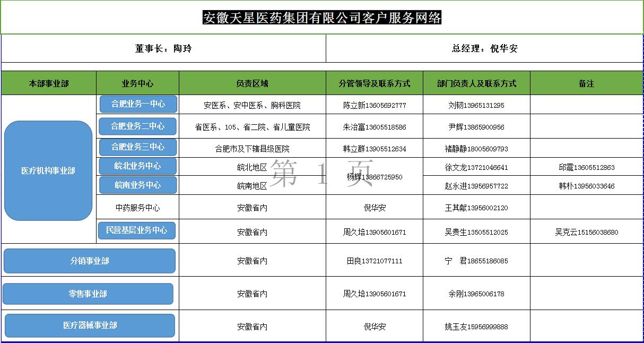Click the 医疗机构事业部 shape
This screenshot has height=343, width=644.
tap(48, 170)
